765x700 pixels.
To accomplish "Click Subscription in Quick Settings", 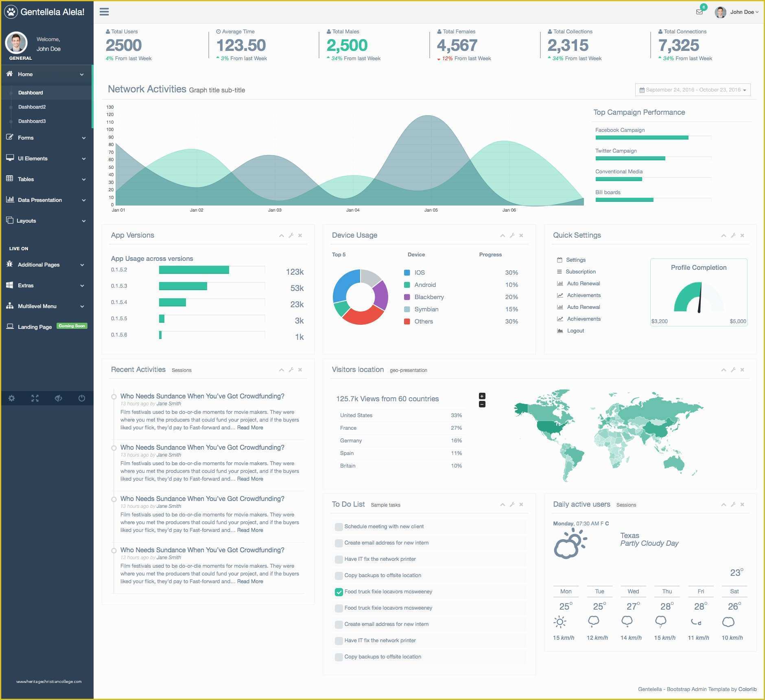I will 580,272.
